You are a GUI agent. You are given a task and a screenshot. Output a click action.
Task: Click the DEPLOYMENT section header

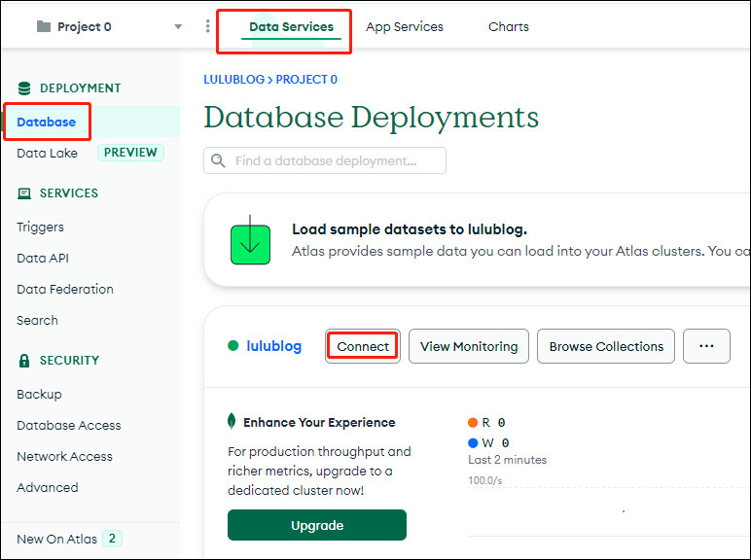pyautogui.click(x=81, y=88)
